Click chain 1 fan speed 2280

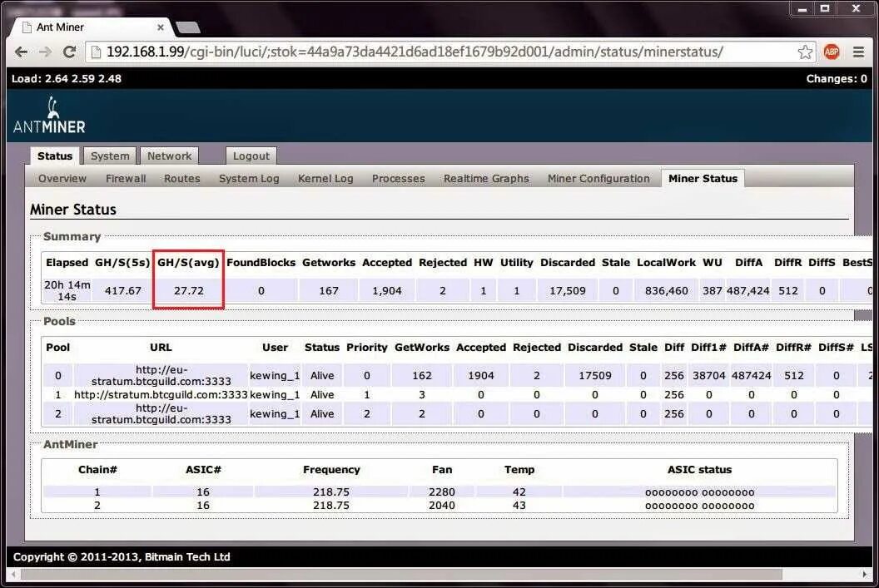(x=442, y=492)
